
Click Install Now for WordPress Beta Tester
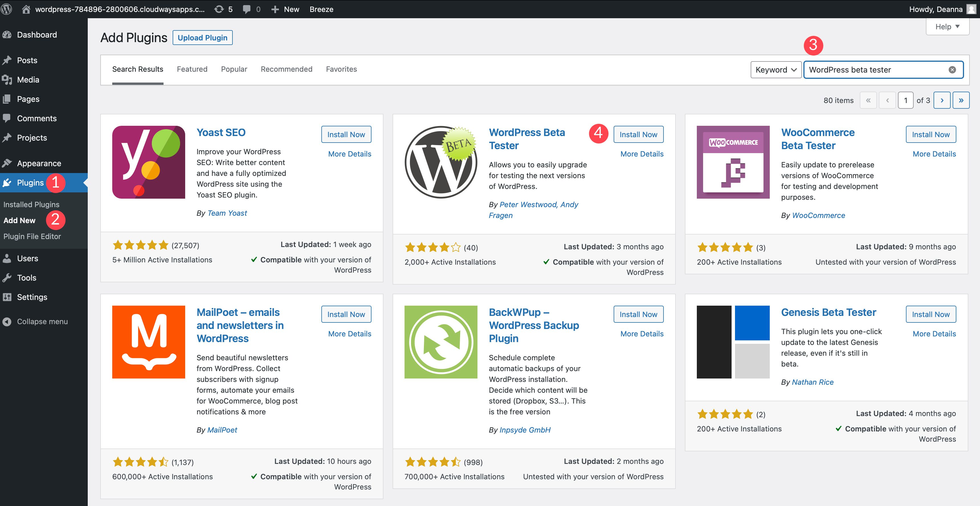point(638,134)
